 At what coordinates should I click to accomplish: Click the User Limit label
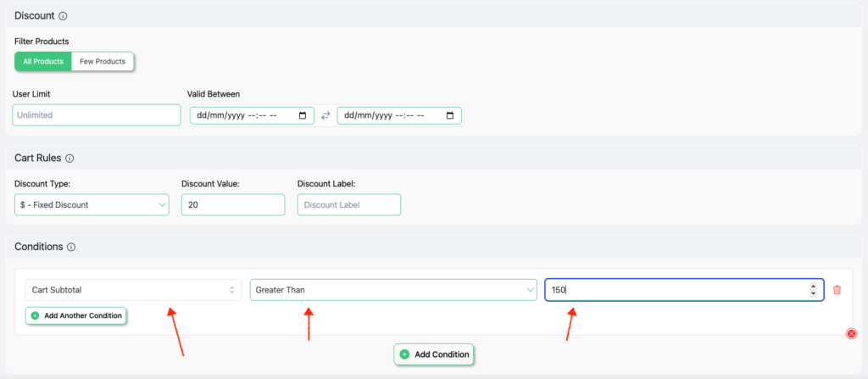click(31, 94)
